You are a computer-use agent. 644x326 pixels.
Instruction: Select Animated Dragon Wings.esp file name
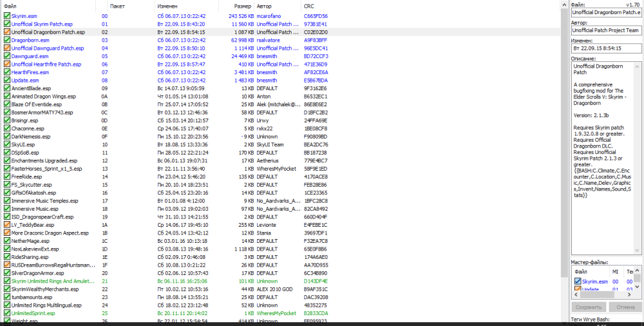pyautogui.click(x=44, y=96)
